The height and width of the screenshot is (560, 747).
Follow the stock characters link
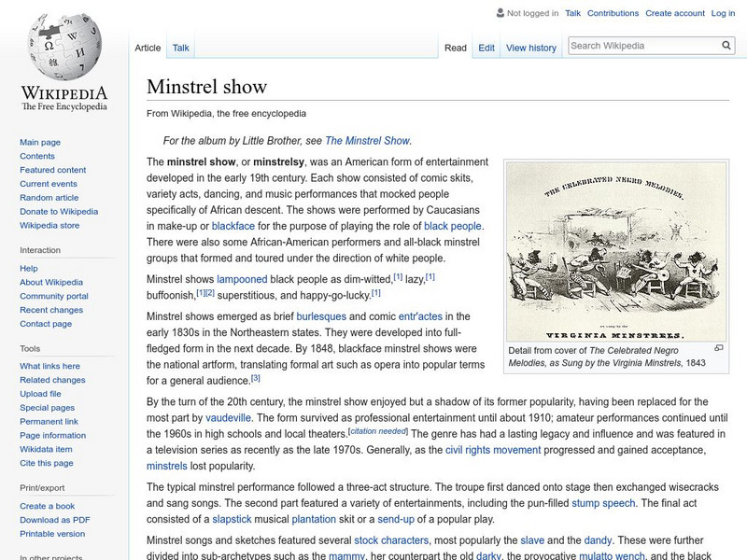pos(391,540)
